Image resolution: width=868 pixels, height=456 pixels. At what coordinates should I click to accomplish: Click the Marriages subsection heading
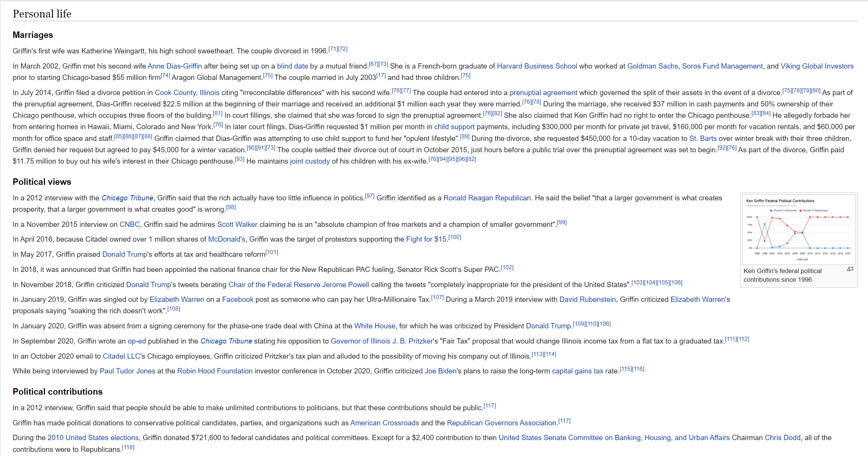(x=33, y=35)
